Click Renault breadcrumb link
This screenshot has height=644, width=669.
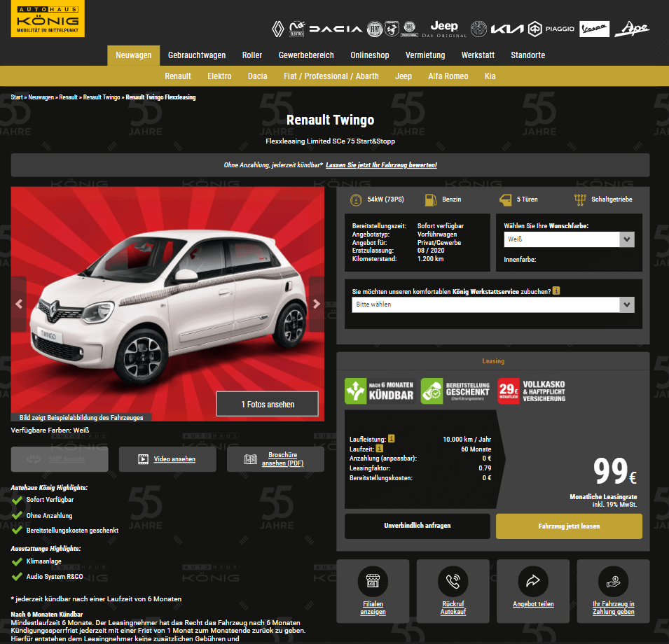point(68,97)
